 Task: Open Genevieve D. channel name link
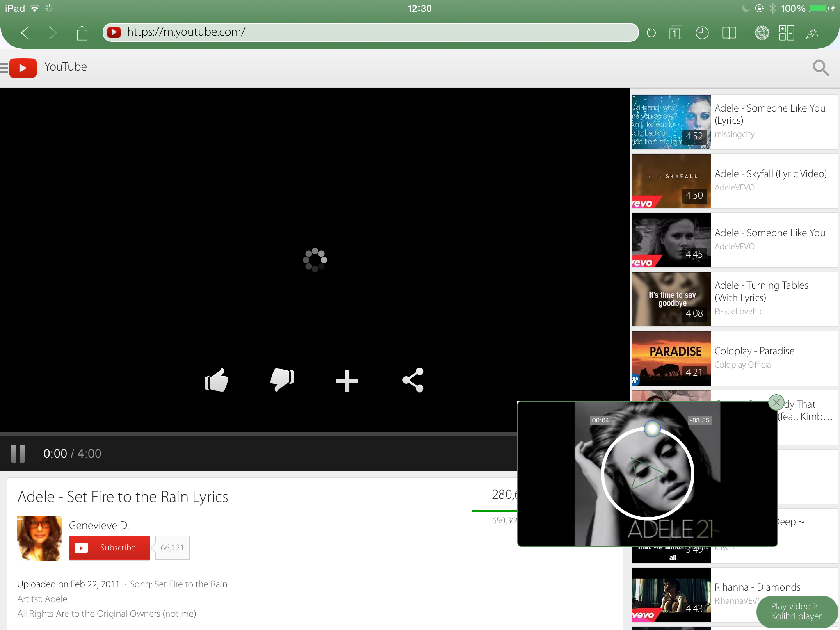(x=99, y=525)
